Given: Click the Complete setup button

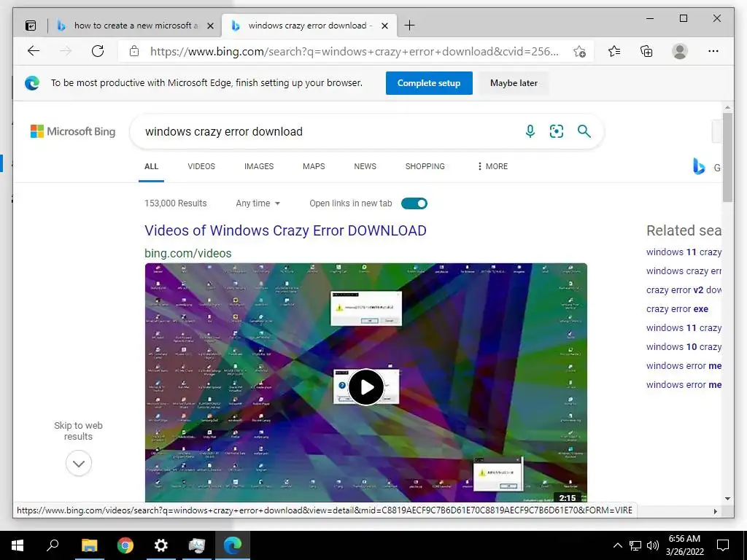Looking at the screenshot, I should click(429, 83).
